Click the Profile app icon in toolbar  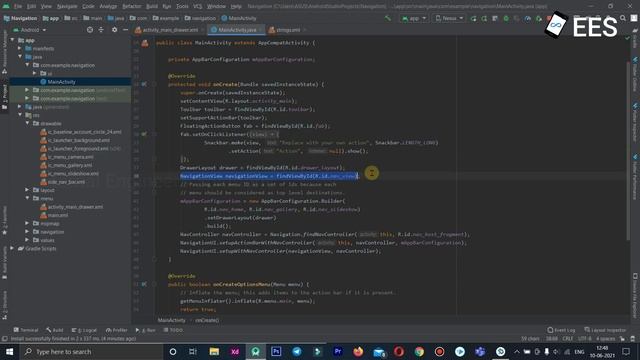pos(528,18)
